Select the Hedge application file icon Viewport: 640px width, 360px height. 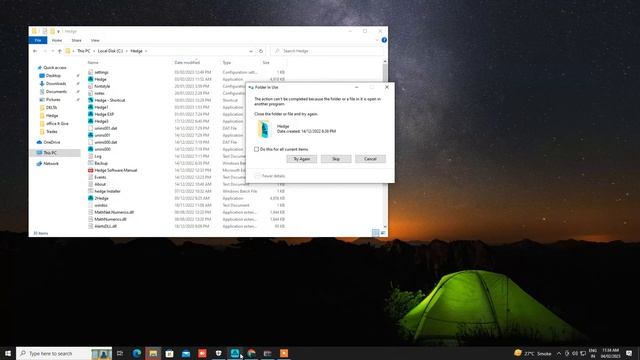click(91, 79)
